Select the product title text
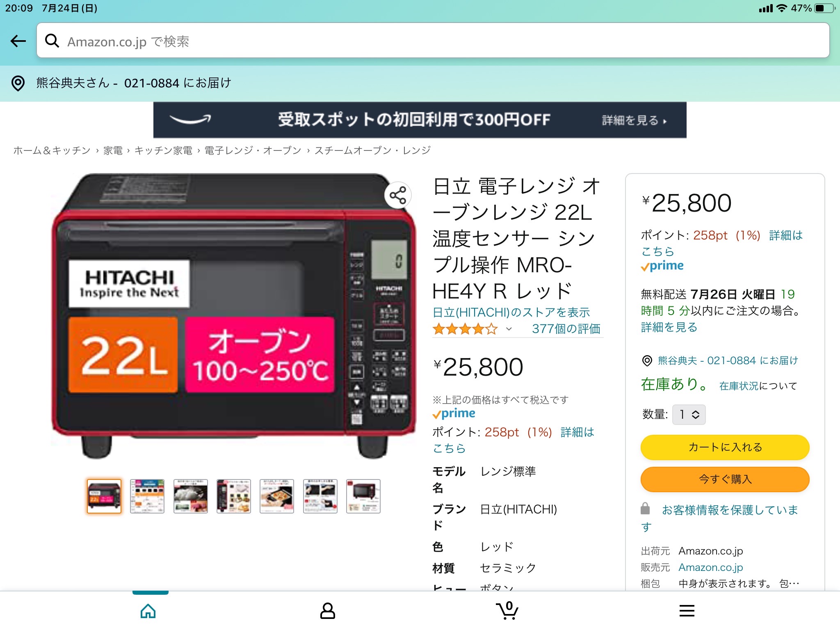840x630 pixels. 517,239
